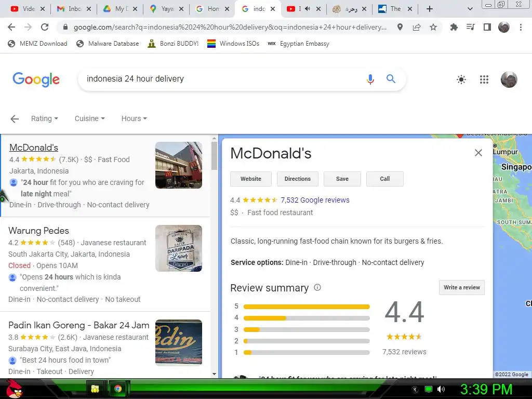Open the Chrome profile avatar in toolbar

(504, 27)
